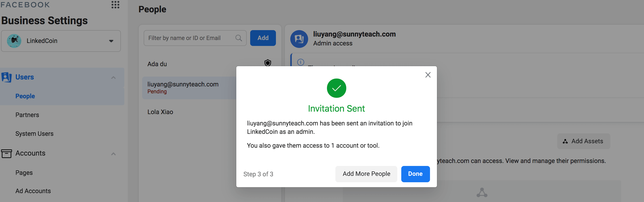The width and height of the screenshot is (644, 202).
Task: Open the Partners menu item
Action: tap(27, 115)
